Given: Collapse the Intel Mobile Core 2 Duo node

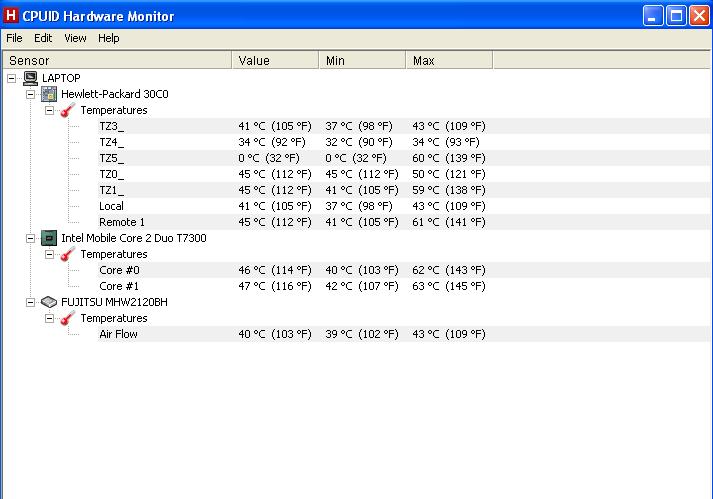Looking at the screenshot, I should point(30,238).
